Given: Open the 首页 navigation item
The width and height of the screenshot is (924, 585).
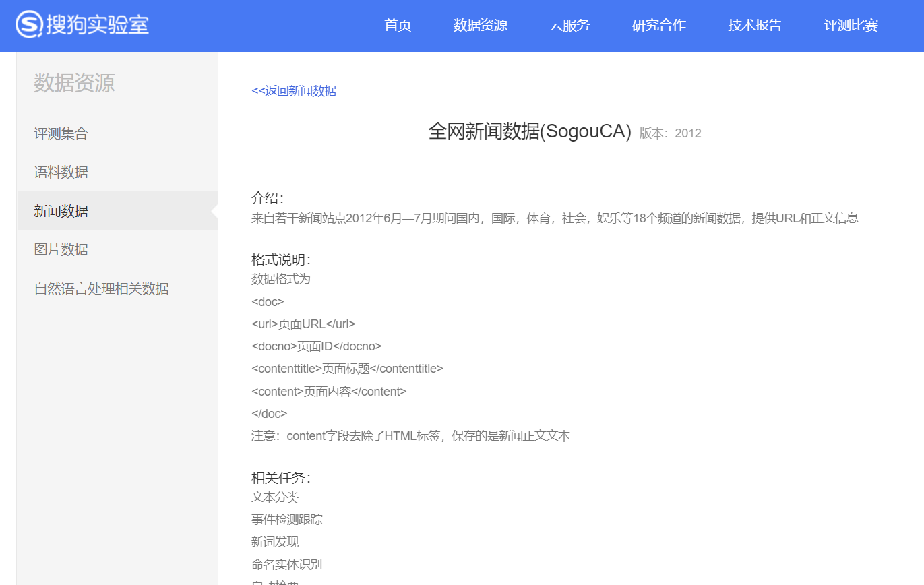Looking at the screenshot, I should tap(398, 26).
